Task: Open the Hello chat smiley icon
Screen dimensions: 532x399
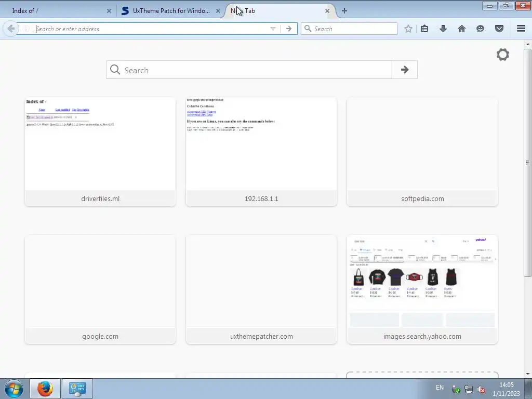Action: coord(480,29)
